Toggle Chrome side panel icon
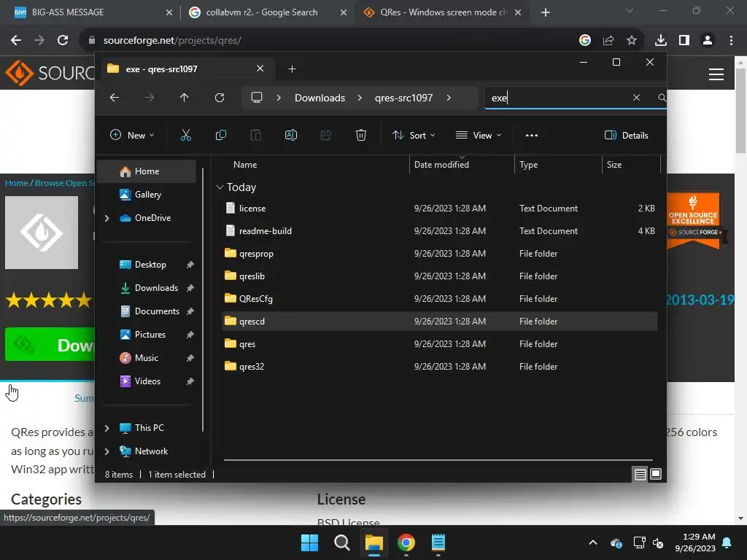Image resolution: width=747 pixels, height=560 pixels. point(684,41)
